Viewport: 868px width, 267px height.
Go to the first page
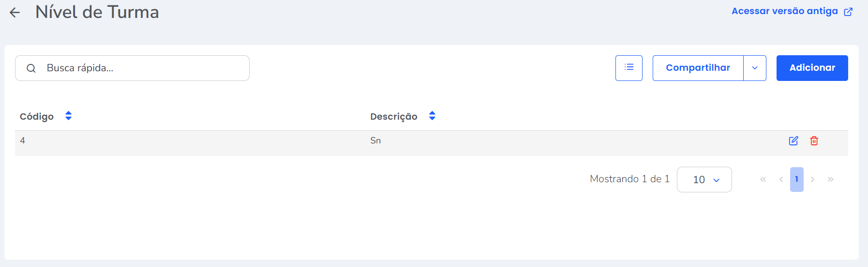coord(763,179)
